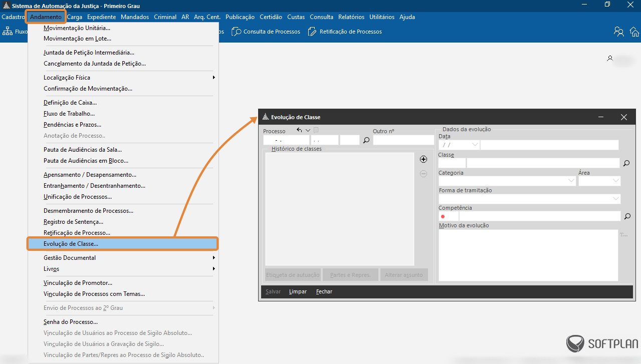Screen dimensions: 641x364
Task: Click the Classe code input field
Action: (452, 163)
